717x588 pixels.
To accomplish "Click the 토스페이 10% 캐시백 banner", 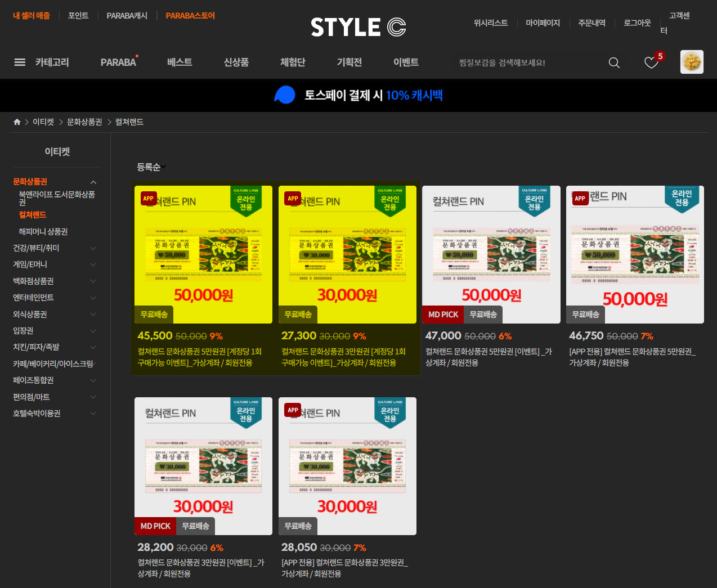I will (x=358, y=95).
